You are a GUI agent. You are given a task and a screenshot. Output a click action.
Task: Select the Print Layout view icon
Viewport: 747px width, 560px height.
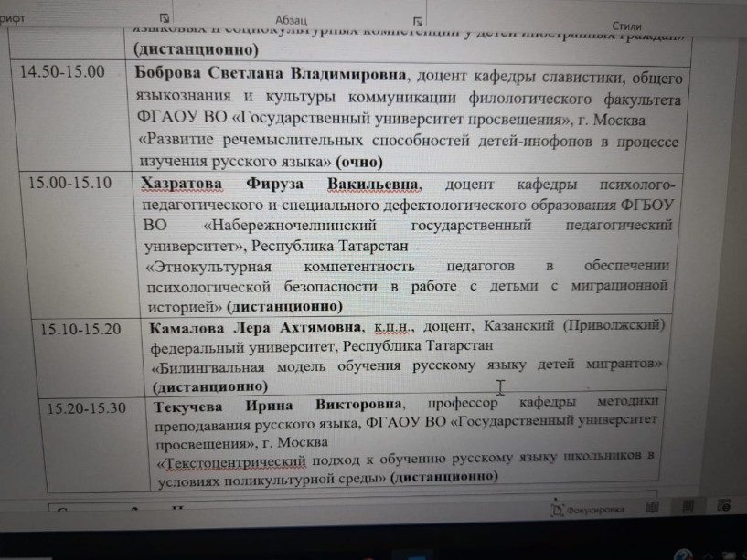[x=688, y=505]
